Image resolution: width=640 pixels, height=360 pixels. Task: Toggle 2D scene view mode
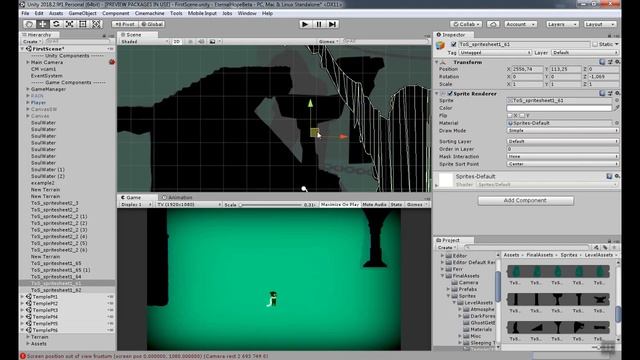coord(177,42)
